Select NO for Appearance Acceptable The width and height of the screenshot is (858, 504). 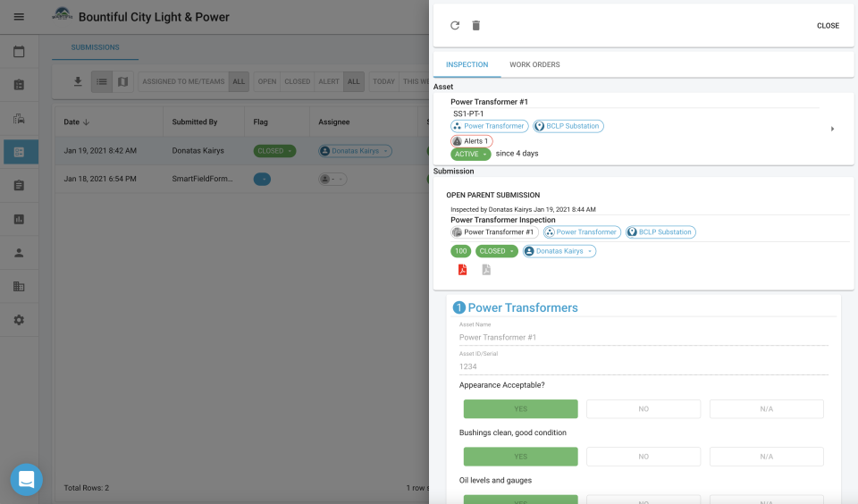click(643, 408)
